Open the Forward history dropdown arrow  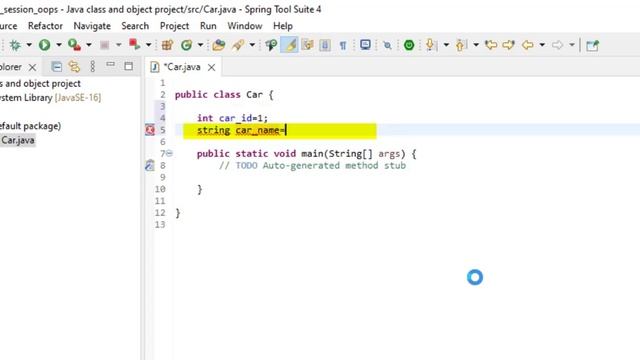point(572,45)
